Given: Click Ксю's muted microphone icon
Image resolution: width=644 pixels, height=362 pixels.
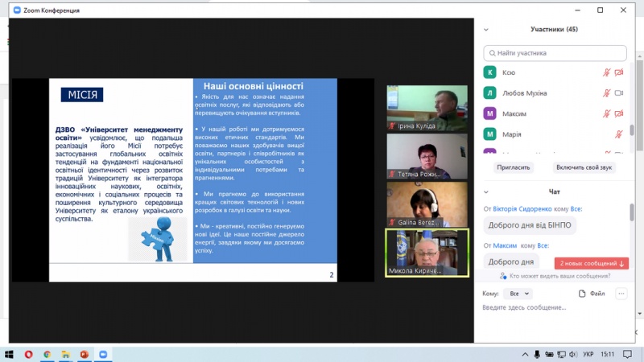Looking at the screenshot, I should click(x=607, y=72).
